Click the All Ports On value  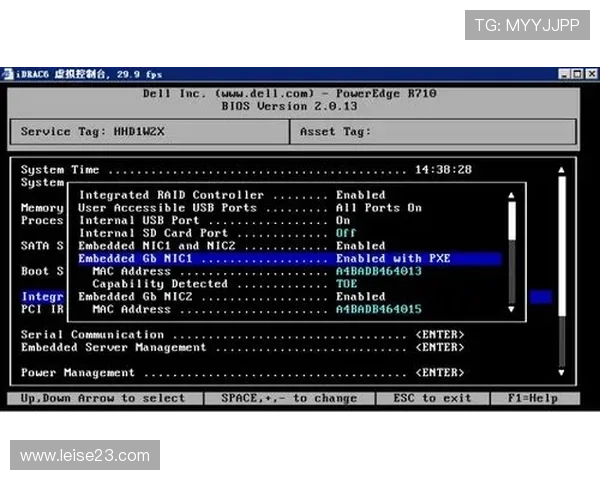tap(379, 207)
